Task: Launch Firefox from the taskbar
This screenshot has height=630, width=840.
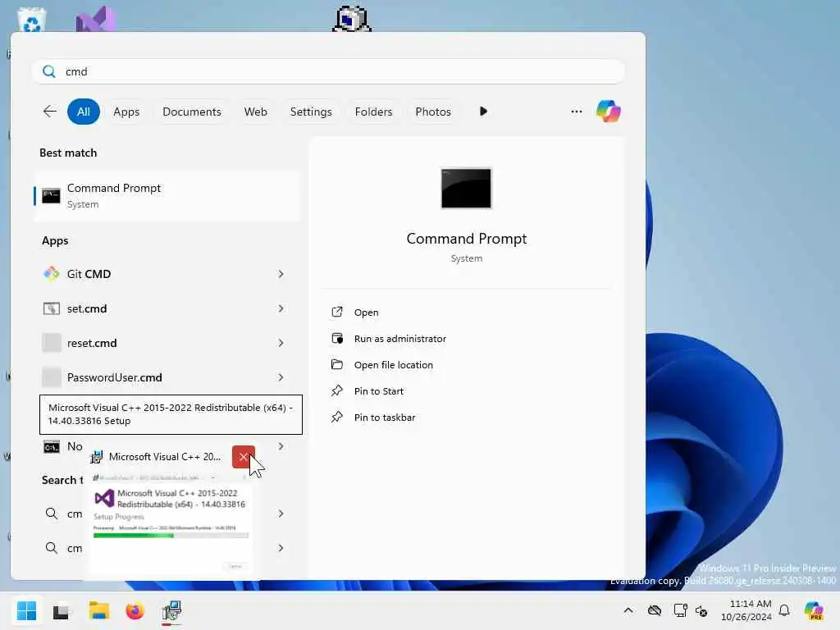Action: pos(135,610)
